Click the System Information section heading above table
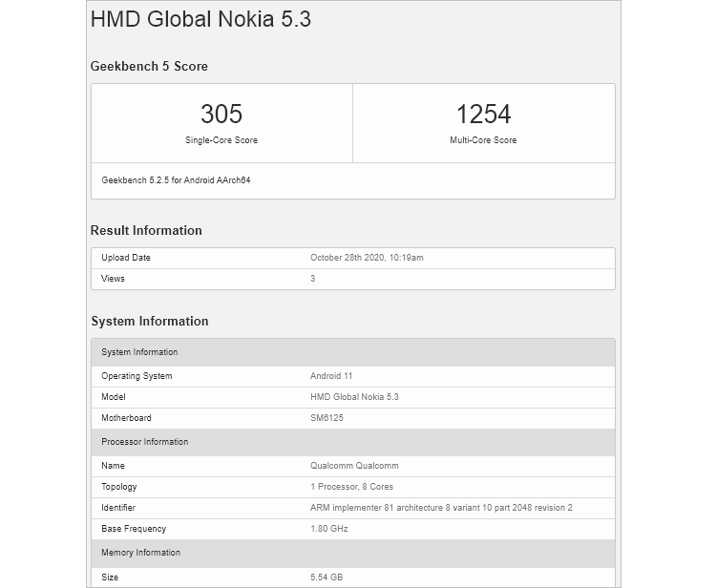Viewport: 716px width, 588px height. pos(150,322)
